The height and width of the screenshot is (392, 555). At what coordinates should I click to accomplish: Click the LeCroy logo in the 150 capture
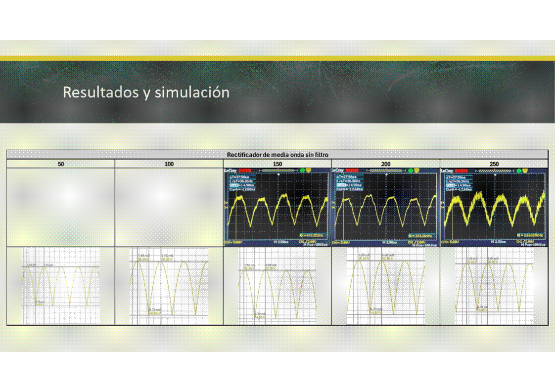point(231,171)
